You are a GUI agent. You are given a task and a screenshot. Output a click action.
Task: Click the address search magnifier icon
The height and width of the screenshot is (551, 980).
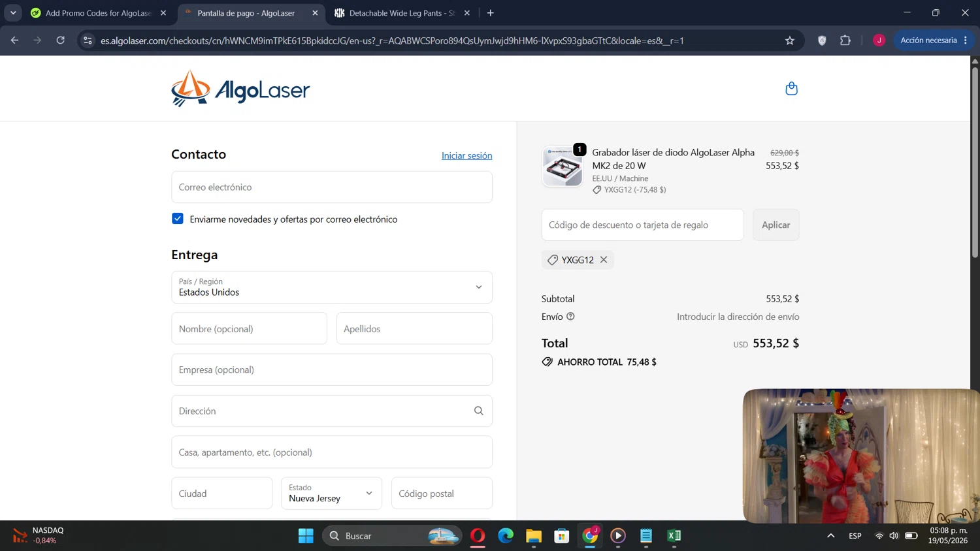tap(479, 411)
